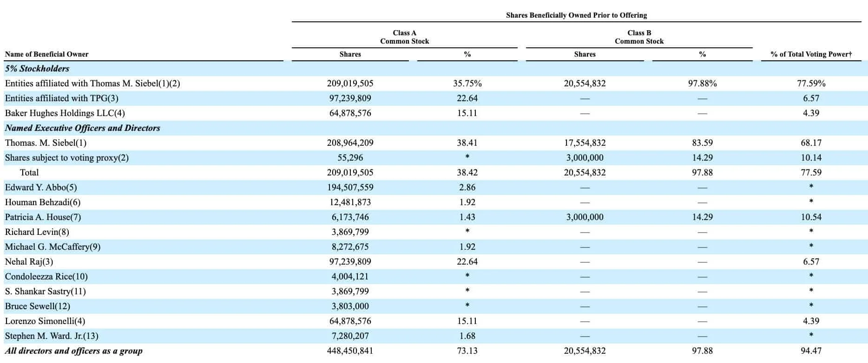This screenshot has height=363, width=868.
Task: Click the 17,554,832 Class B shares value
Action: click(x=585, y=143)
